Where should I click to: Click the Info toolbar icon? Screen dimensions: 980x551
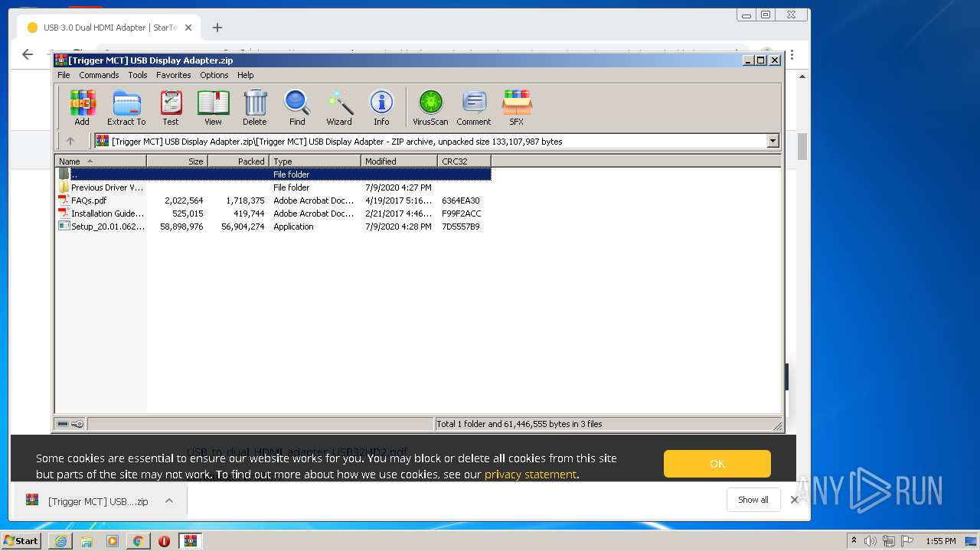click(381, 107)
